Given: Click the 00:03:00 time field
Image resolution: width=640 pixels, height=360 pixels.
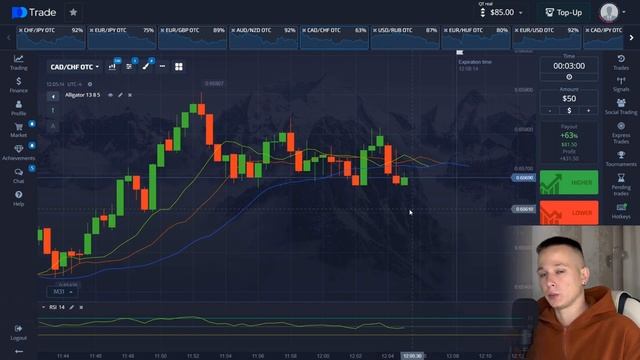Looking at the screenshot, I should 569,66.
